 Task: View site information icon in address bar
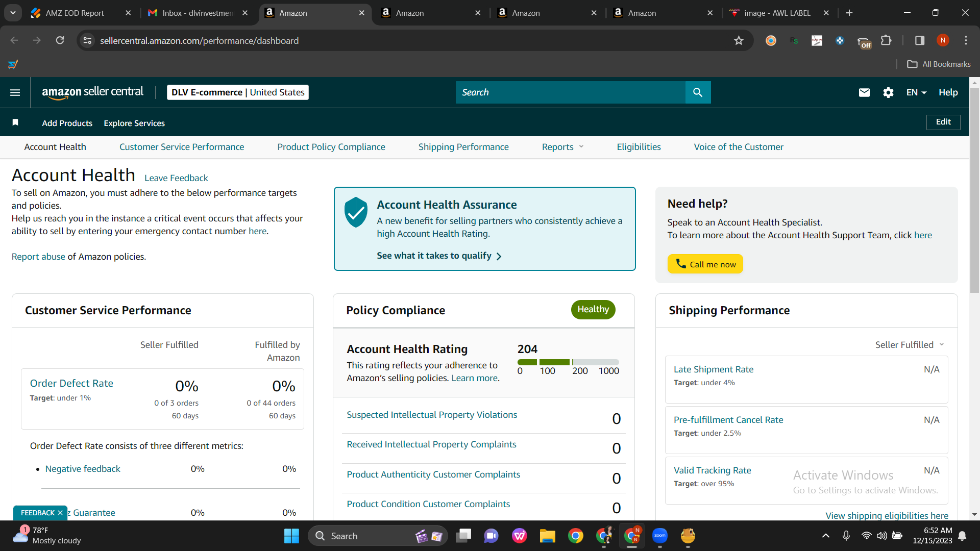click(x=88, y=40)
